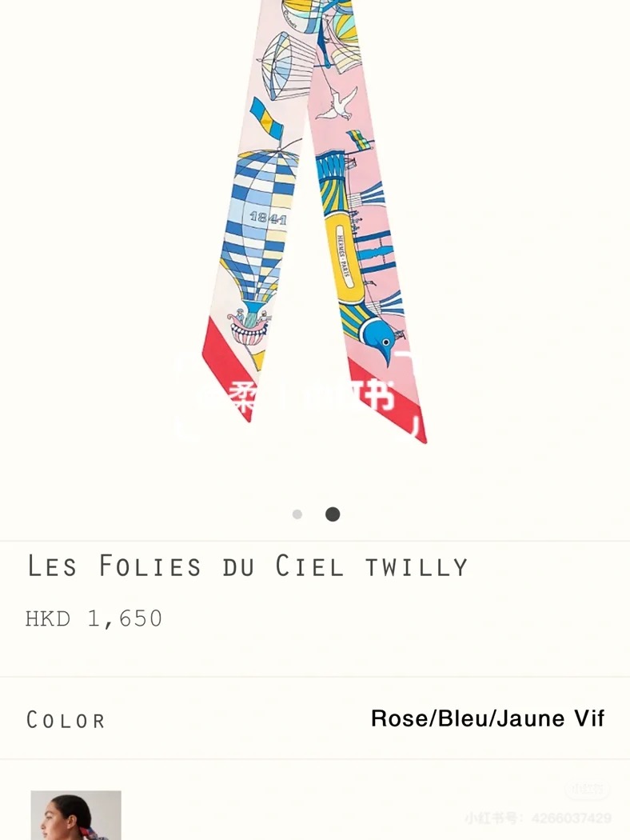Click the yellow Hermès-Paris label on scarf

(345, 254)
